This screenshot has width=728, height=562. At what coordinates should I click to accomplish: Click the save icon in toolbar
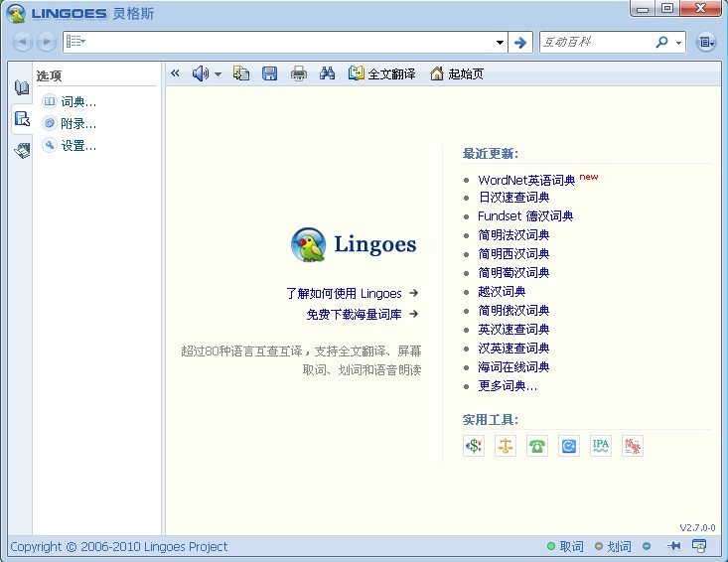tap(269, 73)
